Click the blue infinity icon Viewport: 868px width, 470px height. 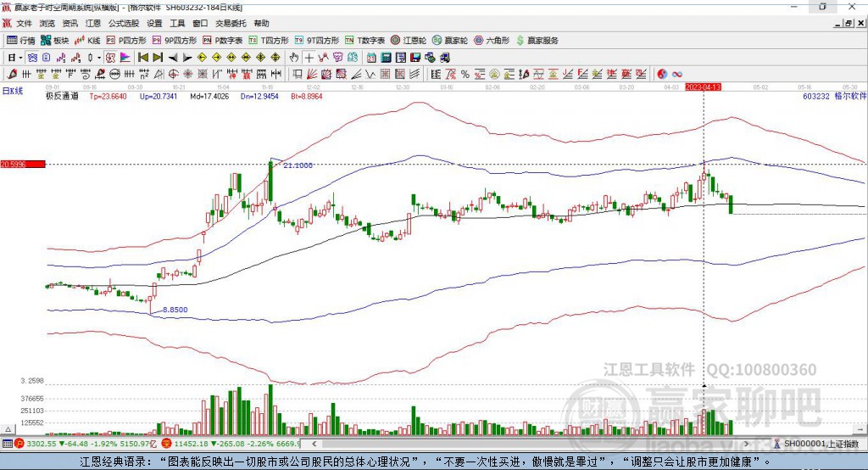click(x=677, y=75)
